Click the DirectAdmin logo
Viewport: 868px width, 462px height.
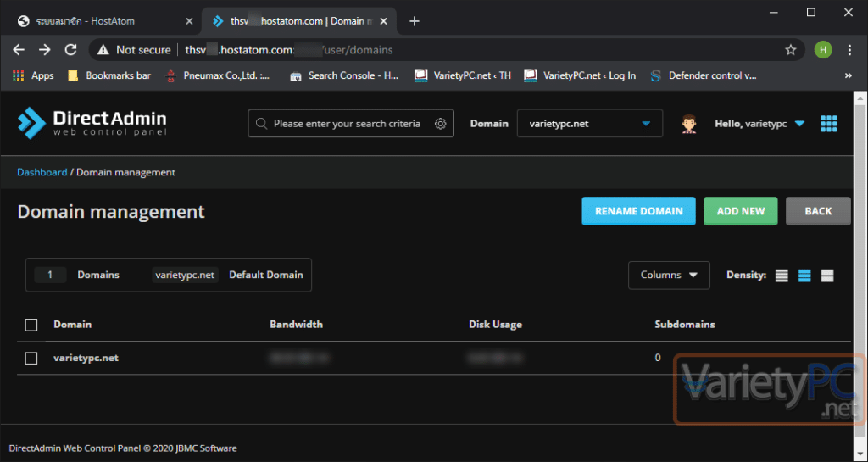(x=92, y=123)
